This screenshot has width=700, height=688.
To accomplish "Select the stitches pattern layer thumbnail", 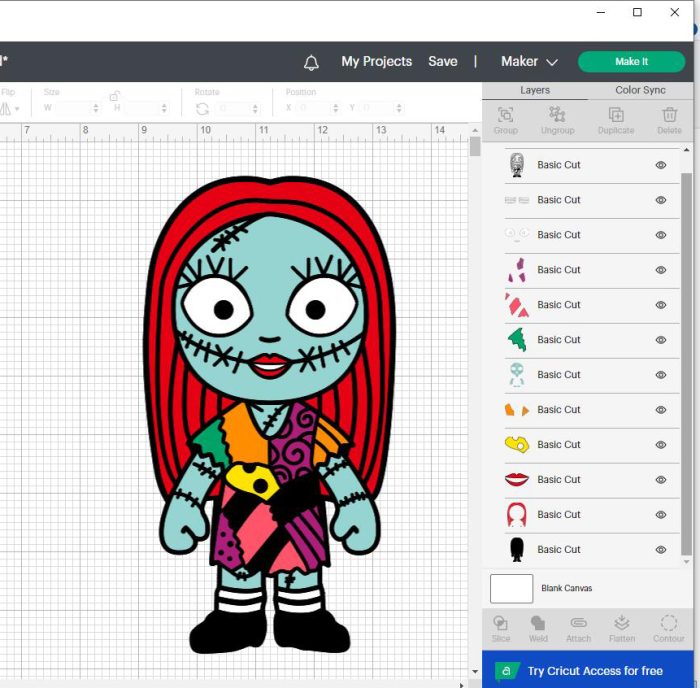I will click(x=517, y=200).
